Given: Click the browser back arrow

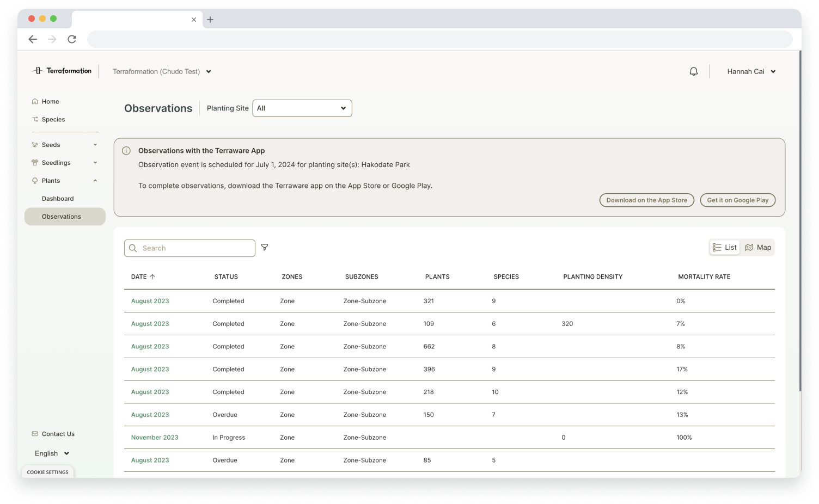Looking at the screenshot, I should tap(33, 39).
